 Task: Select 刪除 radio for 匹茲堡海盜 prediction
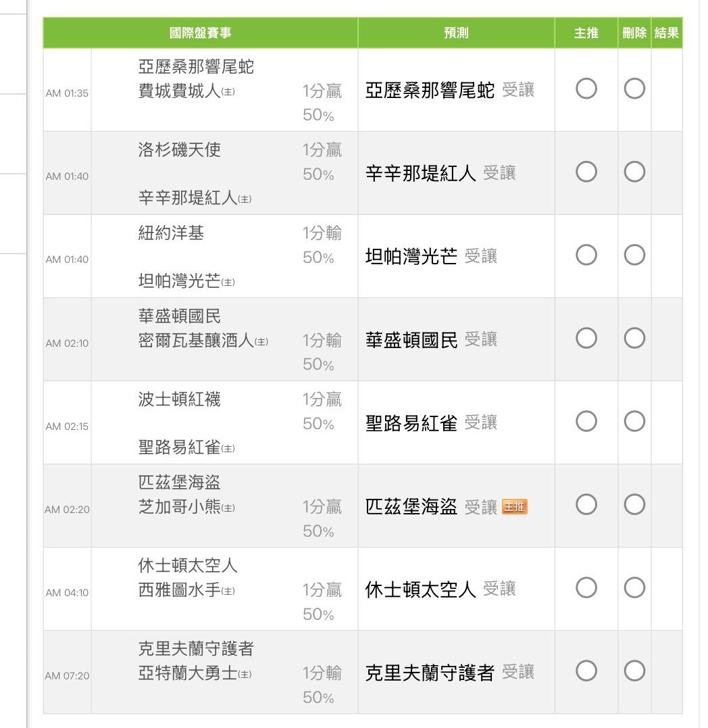tap(634, 506)
